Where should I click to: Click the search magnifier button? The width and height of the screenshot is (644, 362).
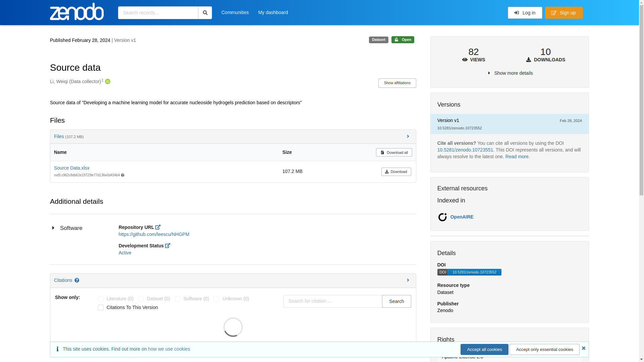point(205,13)
